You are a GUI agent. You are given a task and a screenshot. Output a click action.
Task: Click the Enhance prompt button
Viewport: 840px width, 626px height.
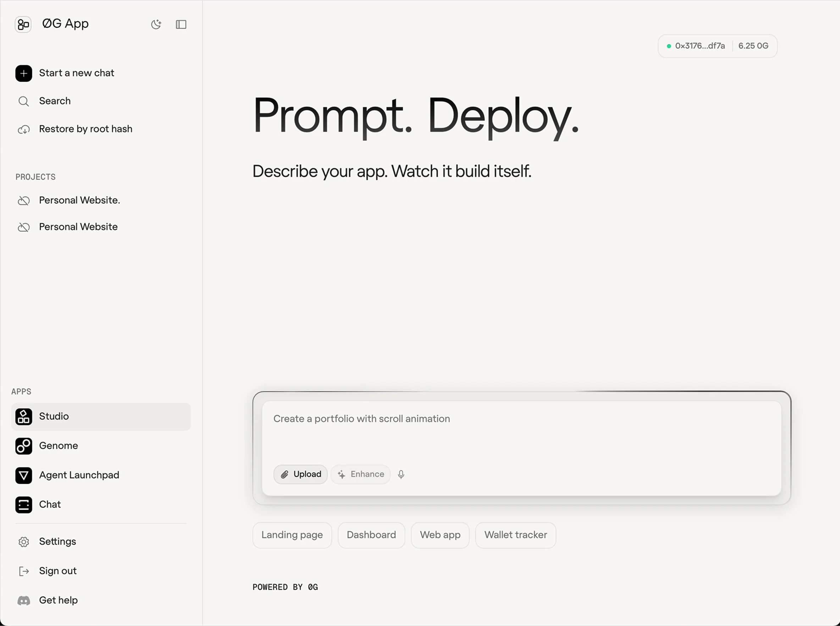click(x=360, y=475)
